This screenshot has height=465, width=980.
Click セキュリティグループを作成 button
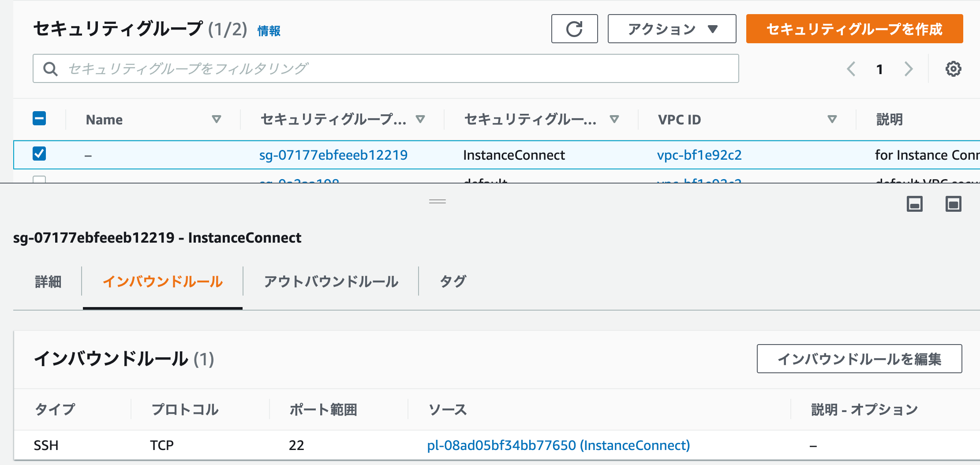click(x=854, y=29)
